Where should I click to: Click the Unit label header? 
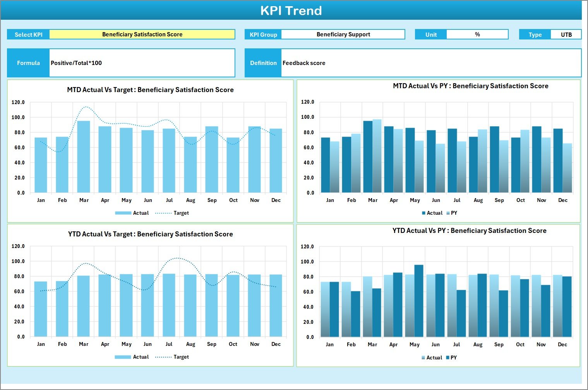tap(430, 34)
